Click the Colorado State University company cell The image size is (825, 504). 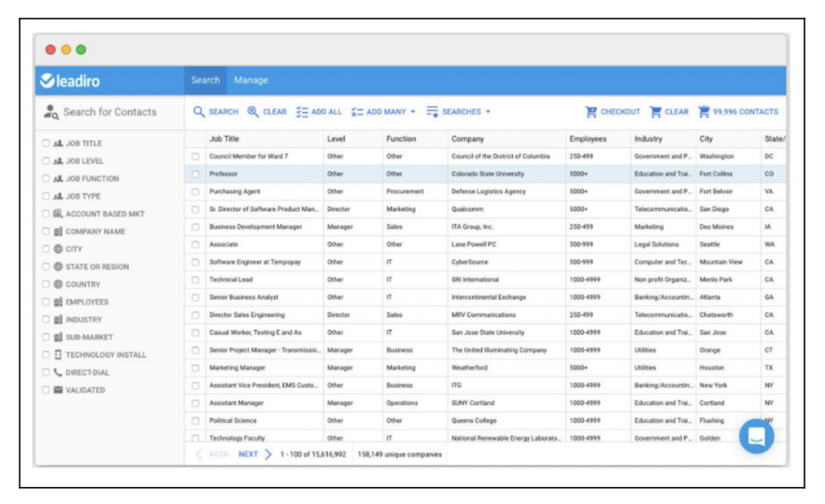487,174
